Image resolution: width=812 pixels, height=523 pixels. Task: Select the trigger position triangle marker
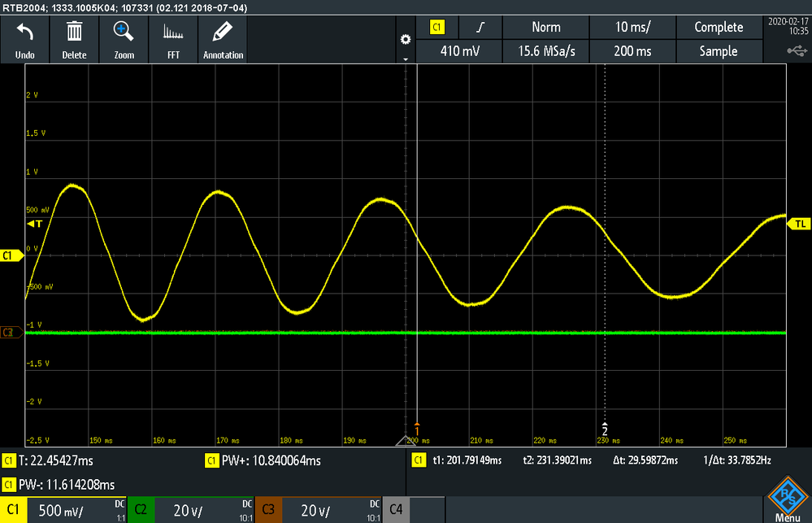point(406,441)
